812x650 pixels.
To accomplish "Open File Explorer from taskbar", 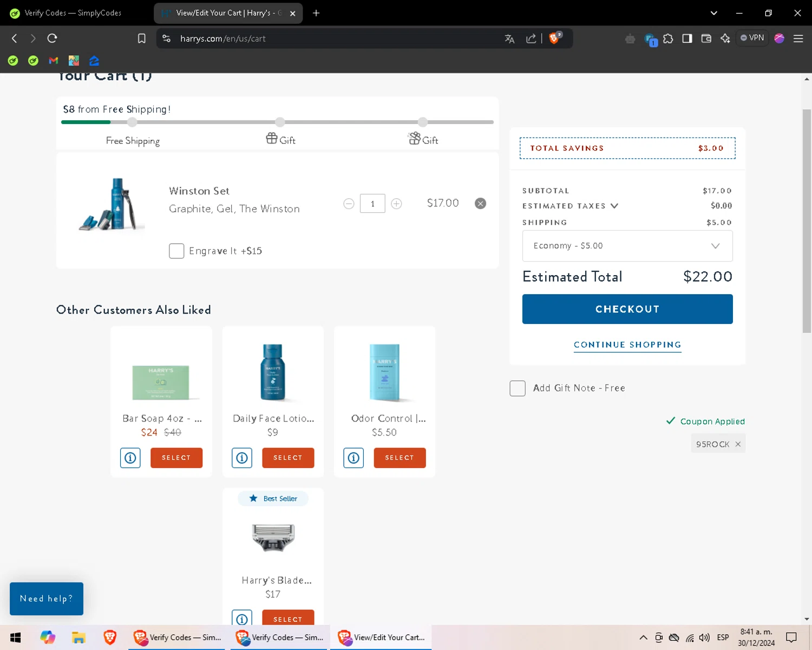I will click(x=78, y=638).
